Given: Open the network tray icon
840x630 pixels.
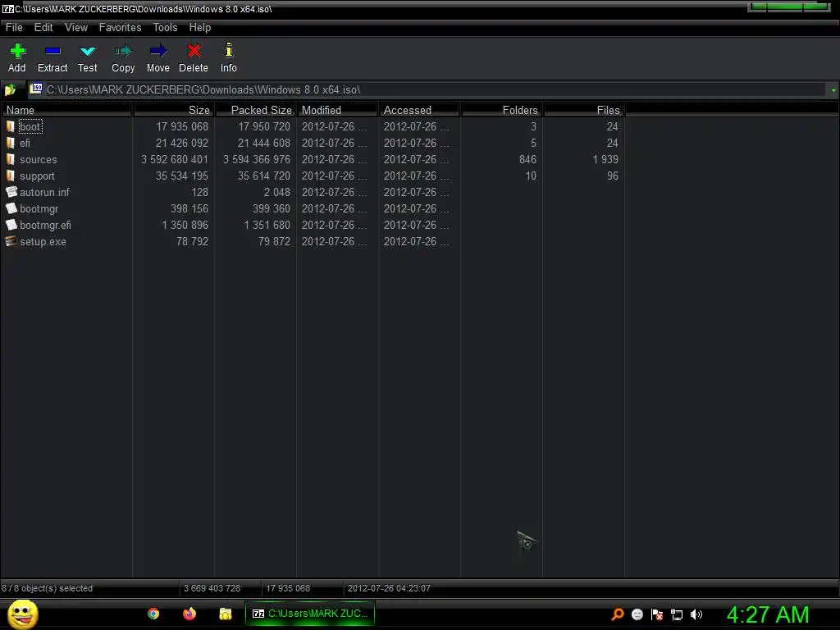Looking at the screenshot, I should (677, 615).
